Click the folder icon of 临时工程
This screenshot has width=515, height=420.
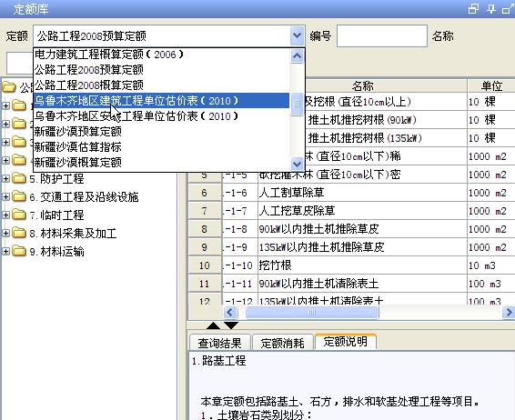coord(19,215)
